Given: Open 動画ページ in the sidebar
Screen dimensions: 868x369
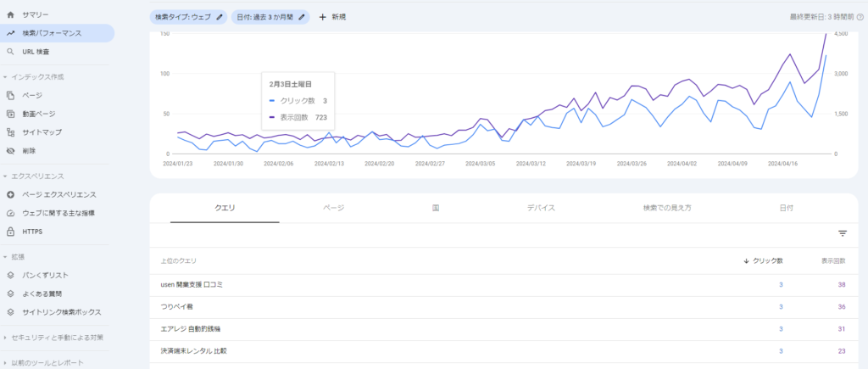Looking at the screenshot, I should click(39, 114).
